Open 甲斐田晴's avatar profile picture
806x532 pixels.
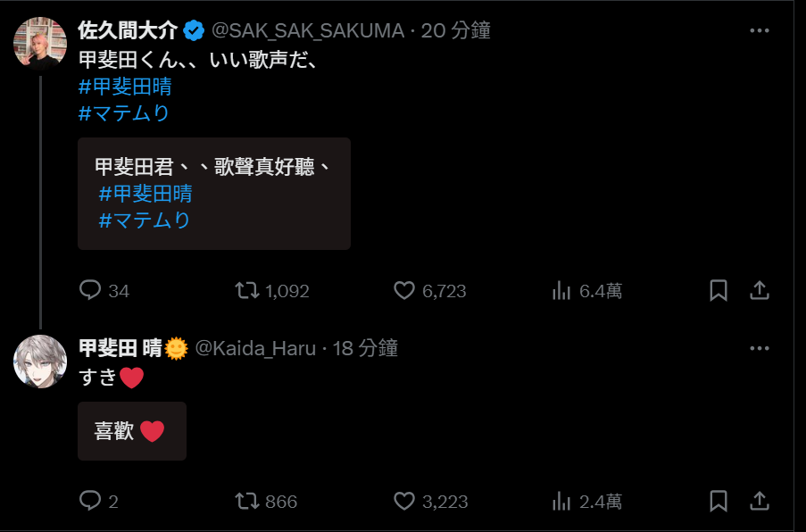click(40, 362)
